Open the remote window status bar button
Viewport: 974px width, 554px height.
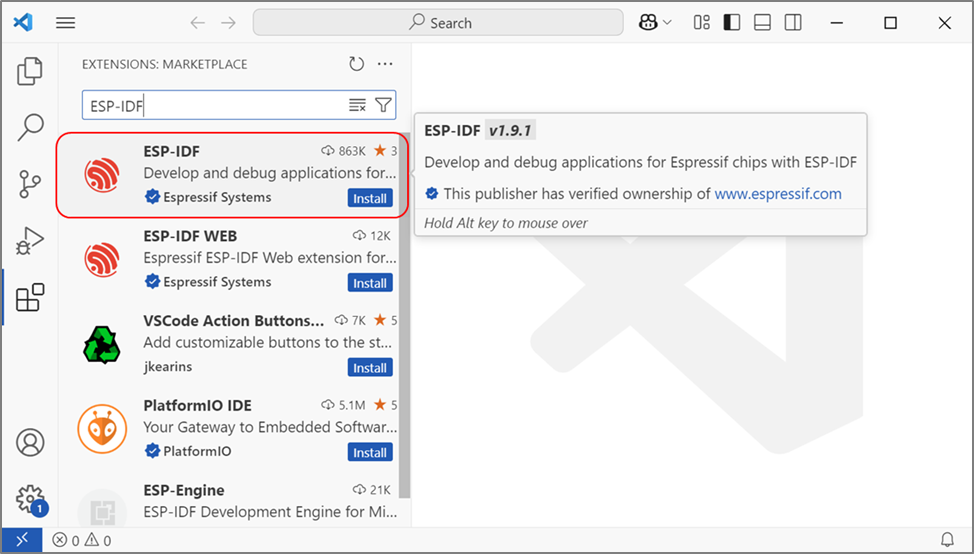[x=22, y=540]
